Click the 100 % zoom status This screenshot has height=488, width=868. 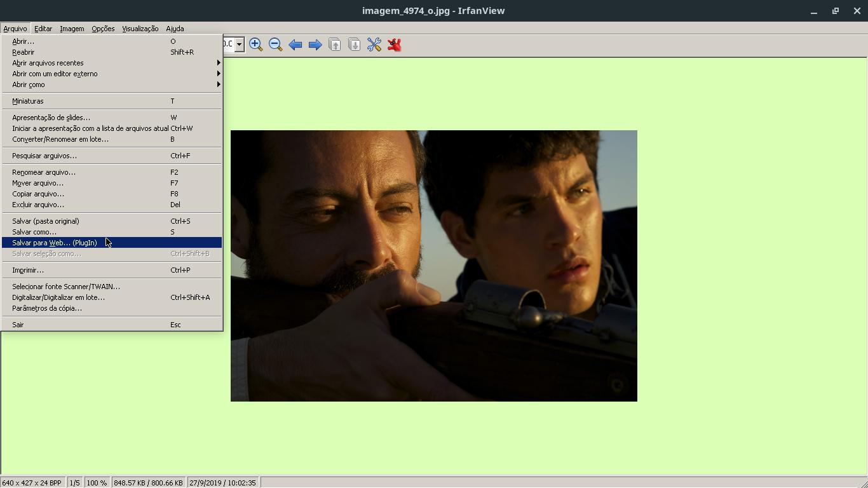(97, 483)
